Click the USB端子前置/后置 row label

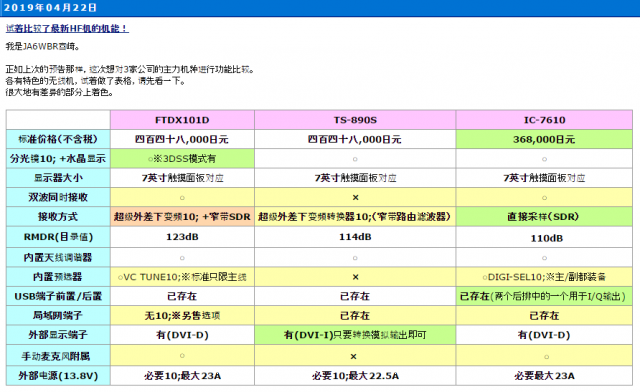coord(58,296)
